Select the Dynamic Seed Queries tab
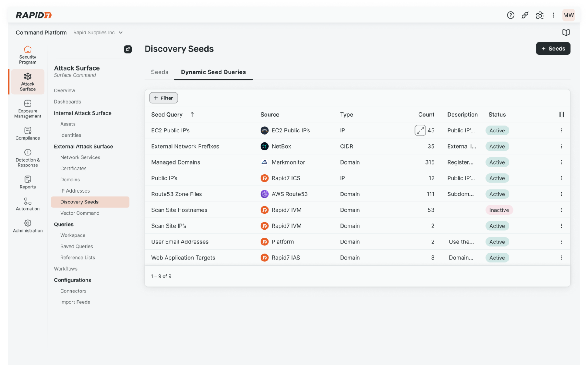Screen dimensions: 588x365 (213, 72)
